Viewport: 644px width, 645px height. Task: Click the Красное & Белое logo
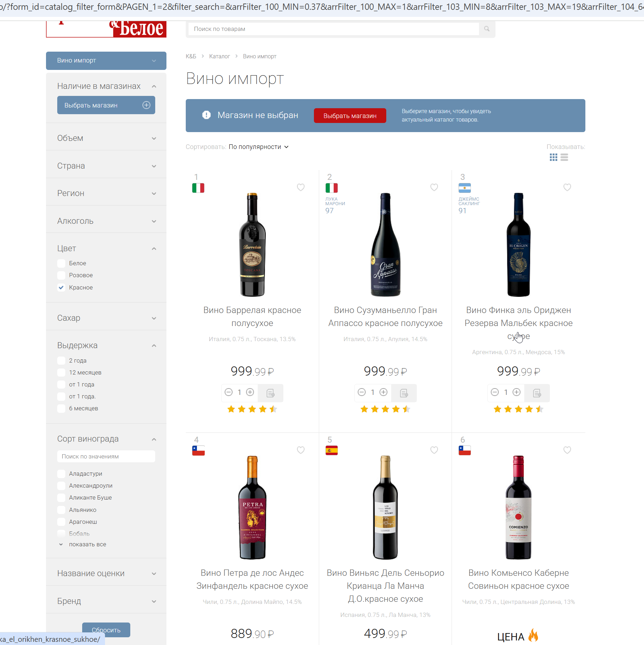click(x=106, y=29)
